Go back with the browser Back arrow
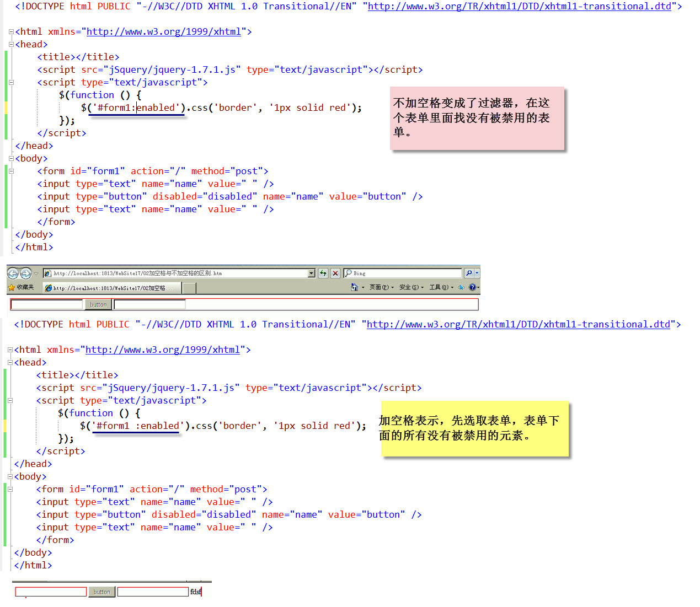700x607 pixels. (x=13, y=273)
